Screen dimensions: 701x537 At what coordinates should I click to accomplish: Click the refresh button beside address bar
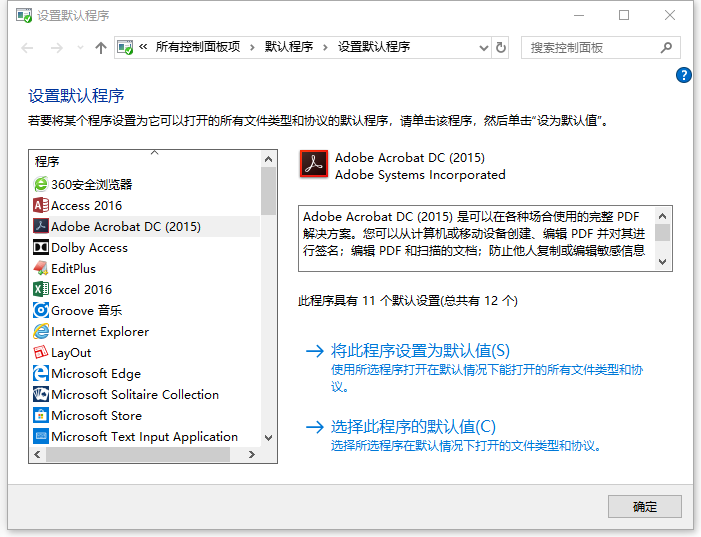pyautogui.click(x=501, y=47)
